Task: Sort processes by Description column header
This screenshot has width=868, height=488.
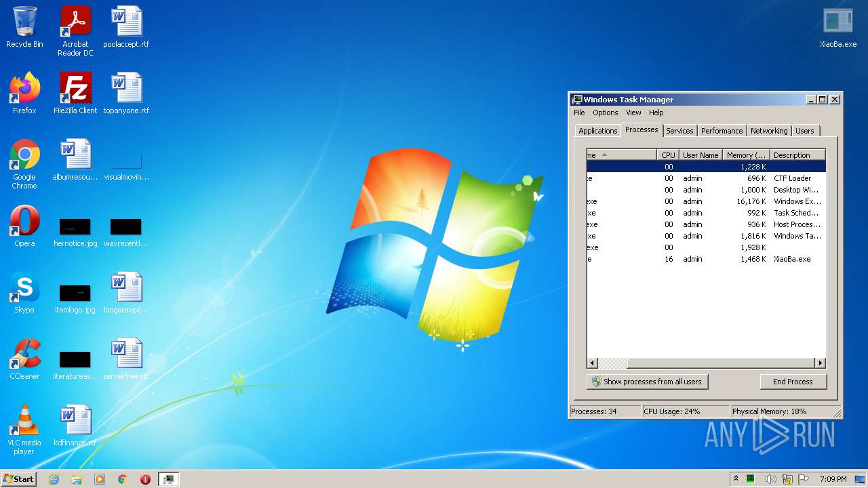Action: 797,155
